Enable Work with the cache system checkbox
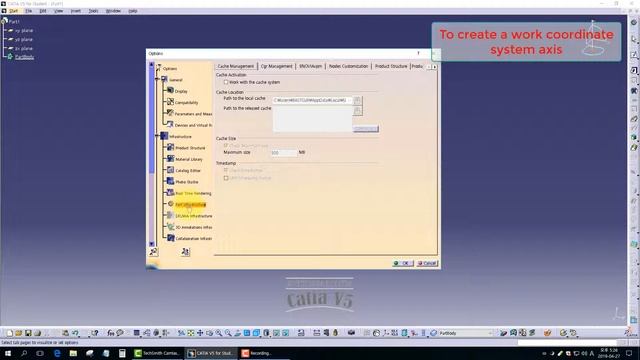Image resolution: width=640 pixels, height=360 pixels. click(x=226, y=82)
